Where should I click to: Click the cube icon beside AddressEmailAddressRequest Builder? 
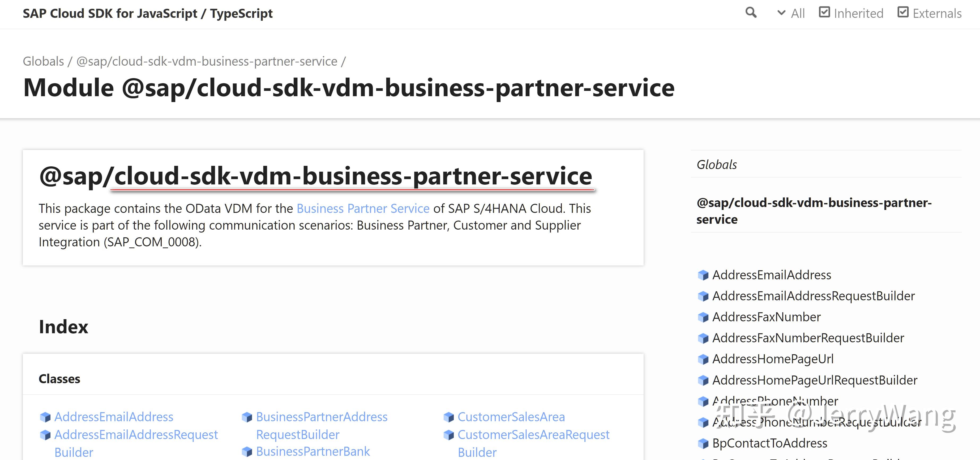46,434
